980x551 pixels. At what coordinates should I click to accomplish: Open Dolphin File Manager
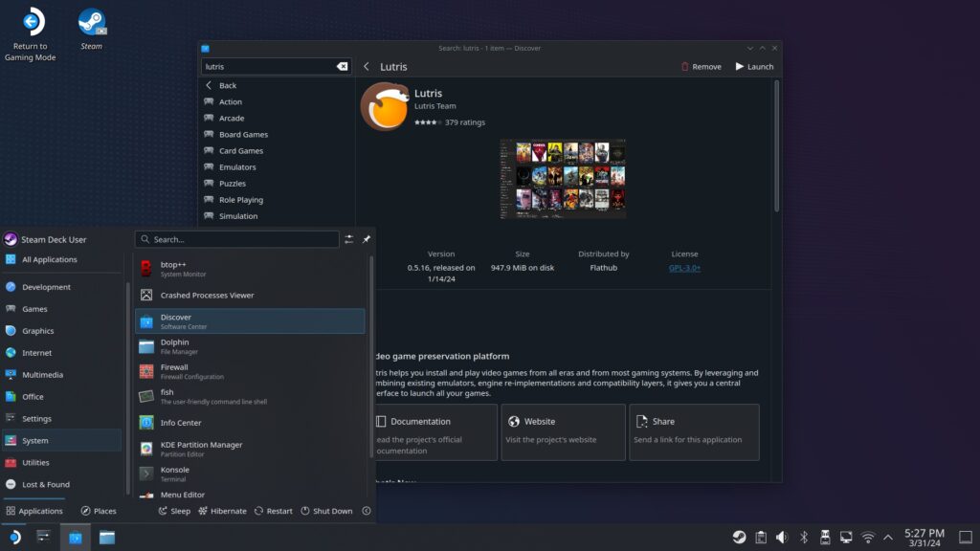coord(250,346)
